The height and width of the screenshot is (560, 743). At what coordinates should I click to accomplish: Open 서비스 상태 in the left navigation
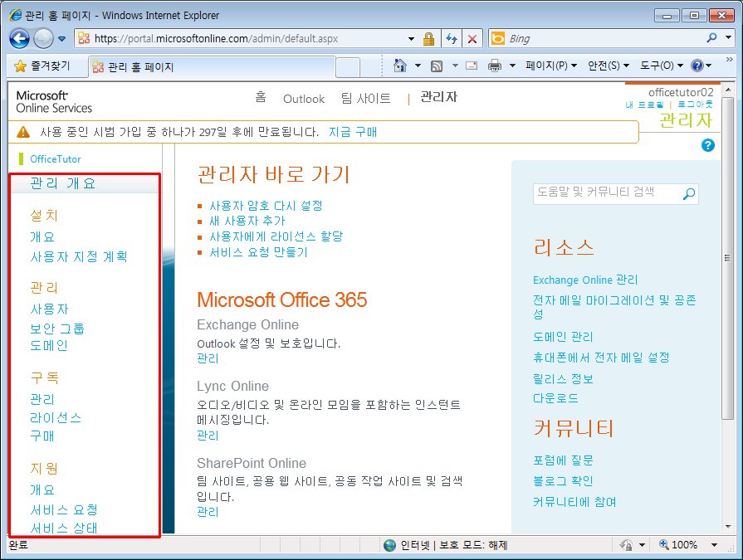64,528
